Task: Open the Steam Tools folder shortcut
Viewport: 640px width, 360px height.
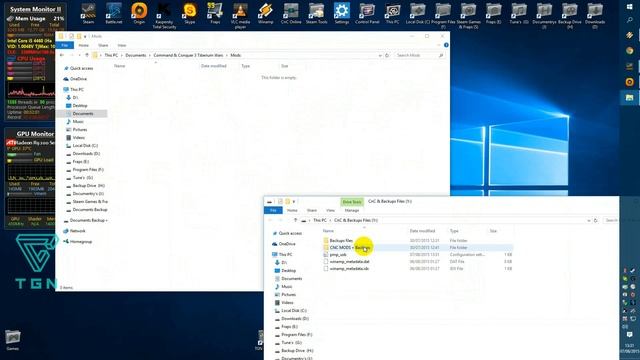Action: 316,13
